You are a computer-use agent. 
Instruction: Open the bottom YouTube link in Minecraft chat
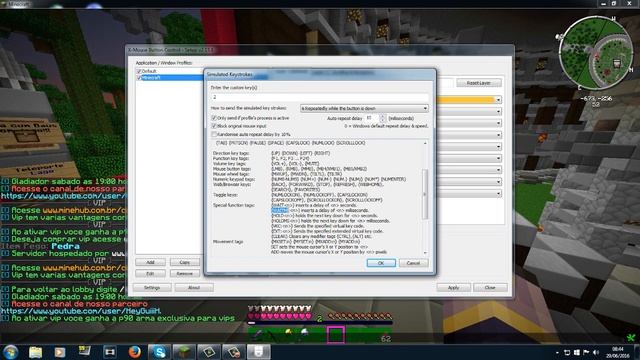81,311
